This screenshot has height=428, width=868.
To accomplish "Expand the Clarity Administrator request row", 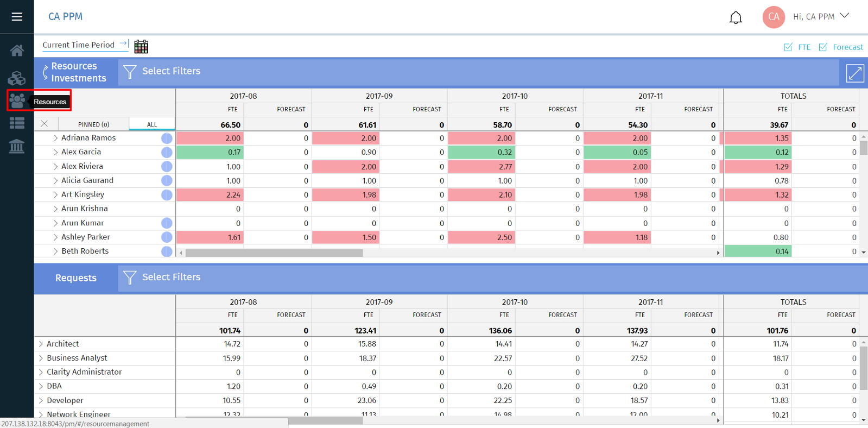I will (x=41, y=372).
